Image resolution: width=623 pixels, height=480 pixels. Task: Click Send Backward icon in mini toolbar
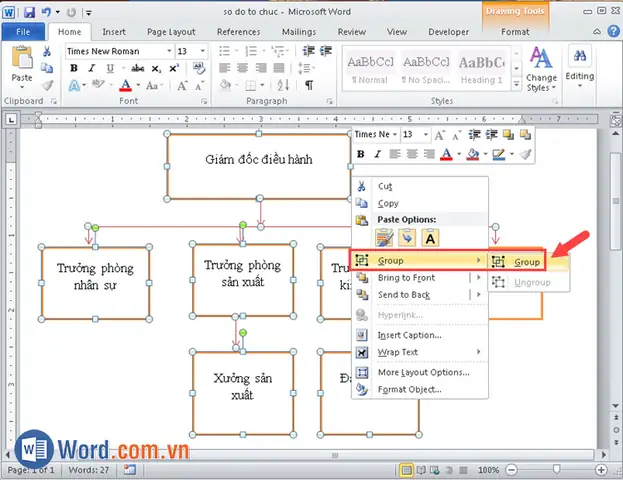tap(525, 135)
